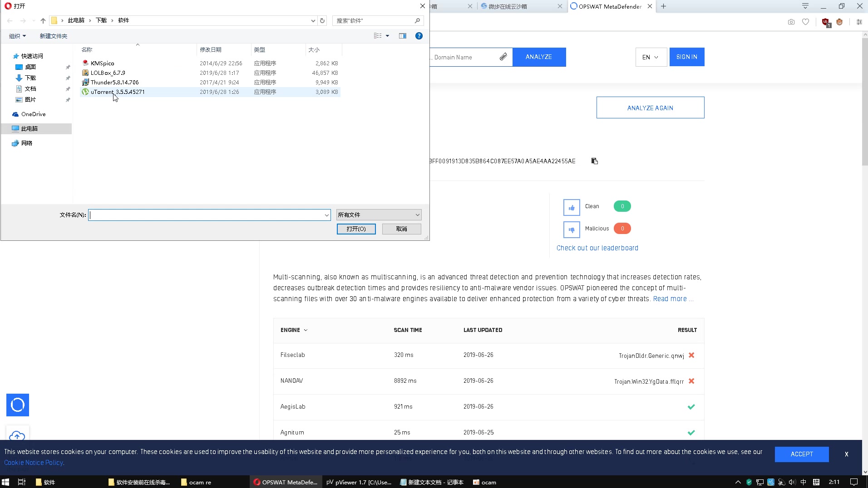Open the browser easy setup icon
The image size is (868, 488).
tap(859, 22)
